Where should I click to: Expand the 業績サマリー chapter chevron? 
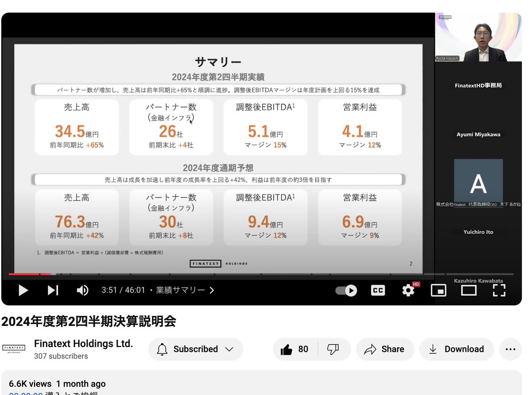click(212, 290)
